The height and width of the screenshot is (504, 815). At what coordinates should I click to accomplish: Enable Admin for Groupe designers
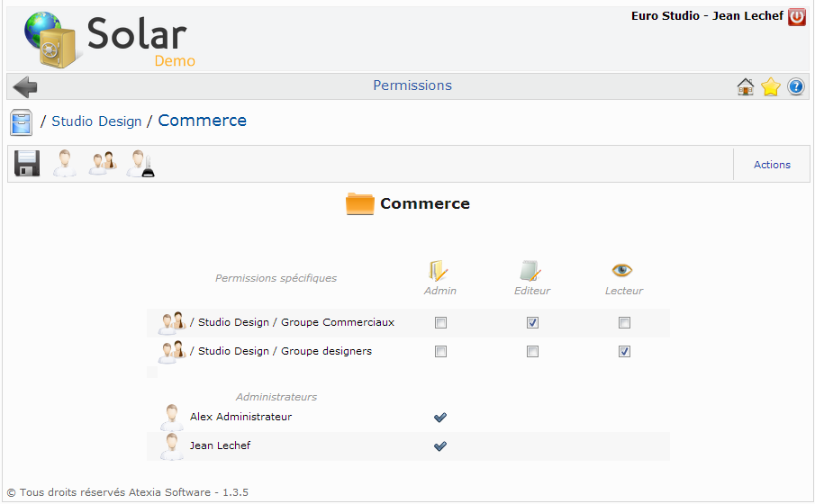tap(440, 352)
